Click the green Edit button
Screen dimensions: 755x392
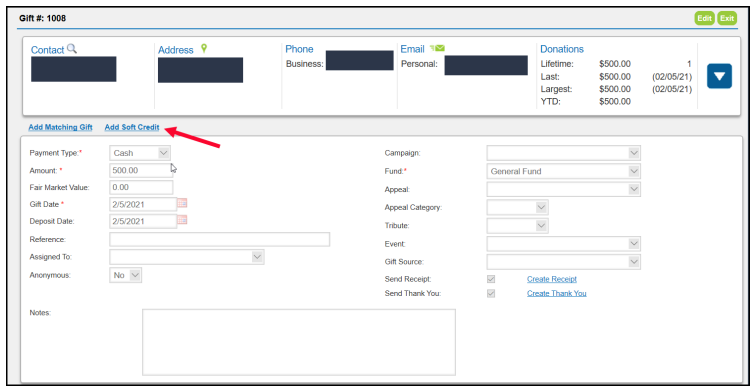tap(704, 18)
